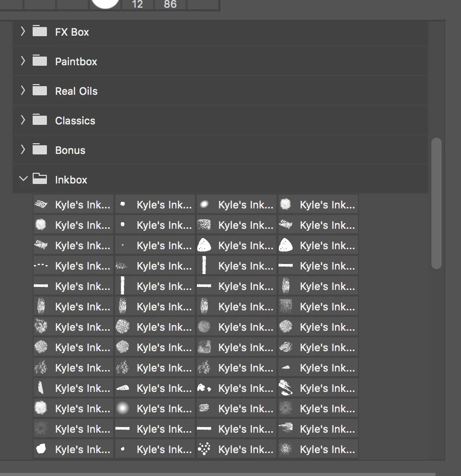Select the smudged gray square Kyle's Ink brush
This screenshot has height=476, width=461.
tap(237, 347)
